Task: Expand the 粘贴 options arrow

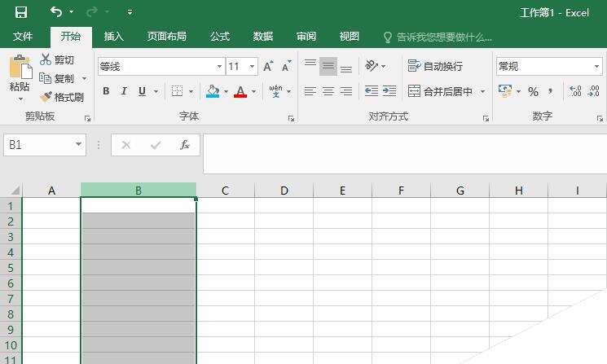Action: pos(20,99)
